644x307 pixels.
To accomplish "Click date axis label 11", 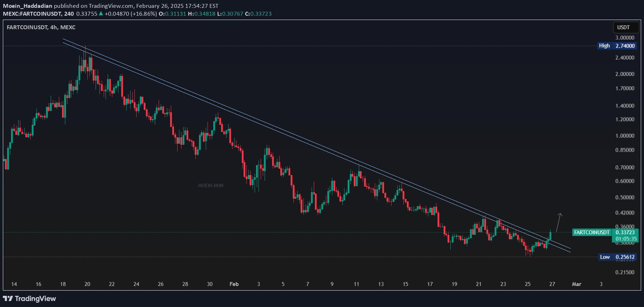I will 356,284.
